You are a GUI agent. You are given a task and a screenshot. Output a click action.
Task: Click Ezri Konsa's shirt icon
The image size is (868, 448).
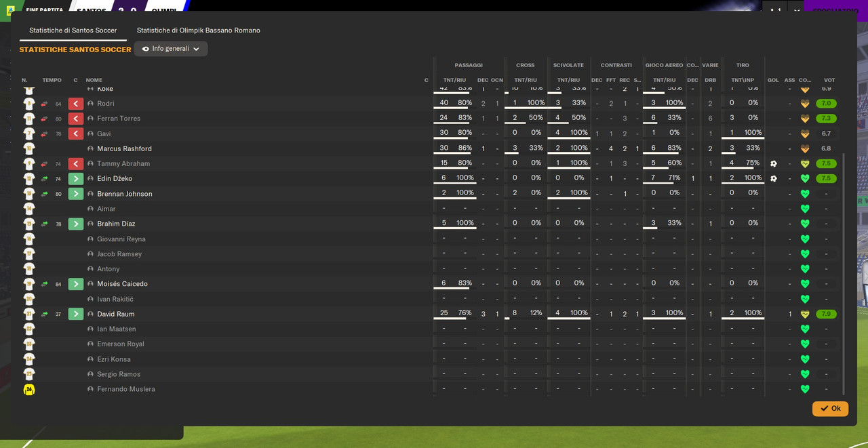[28, 359]
